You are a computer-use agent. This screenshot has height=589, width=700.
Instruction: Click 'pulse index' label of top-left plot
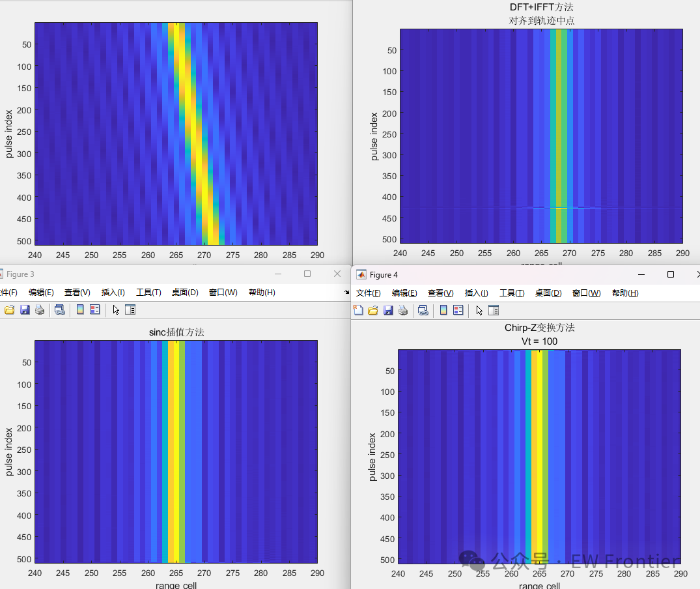(8, 134)
